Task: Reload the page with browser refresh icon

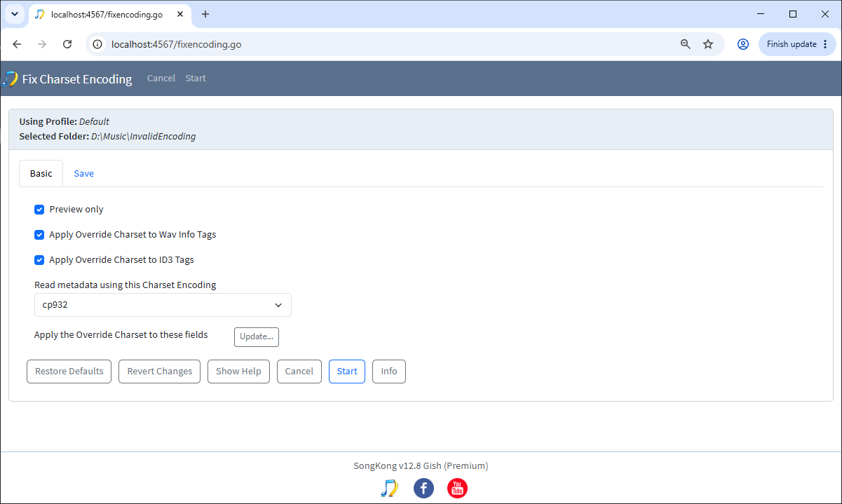Action: click(x=67, y=44)
